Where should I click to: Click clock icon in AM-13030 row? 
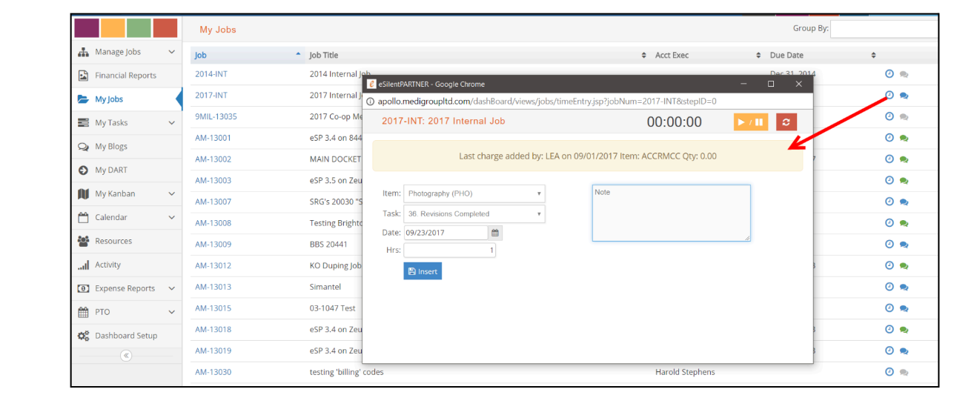pyautogui.click(x=890, y=371)
